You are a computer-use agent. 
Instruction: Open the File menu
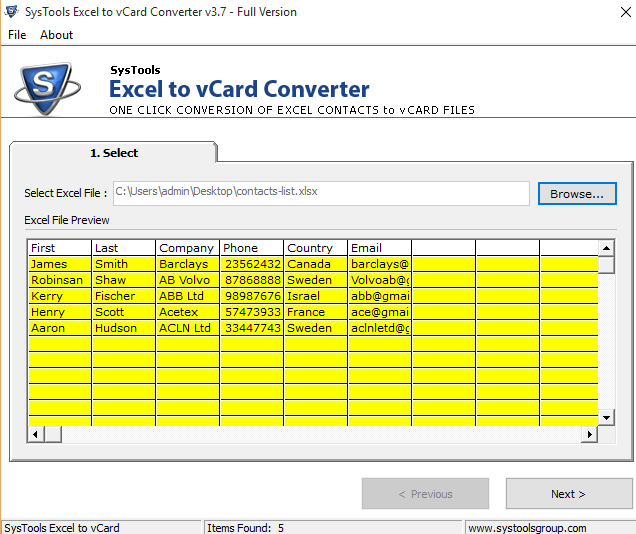[x=17, y=35]
